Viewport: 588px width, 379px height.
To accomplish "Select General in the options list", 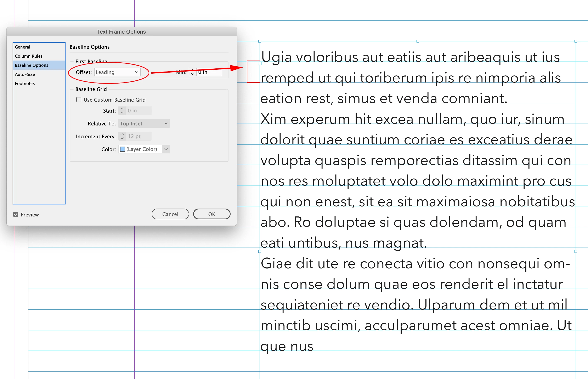I will (x=22, y=47).
